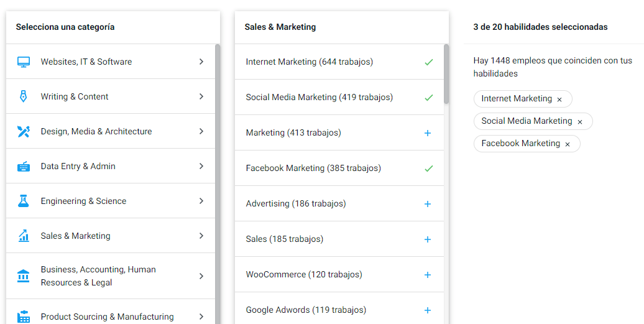Add Marketing skill with plus icon

[x=428, y=133]
